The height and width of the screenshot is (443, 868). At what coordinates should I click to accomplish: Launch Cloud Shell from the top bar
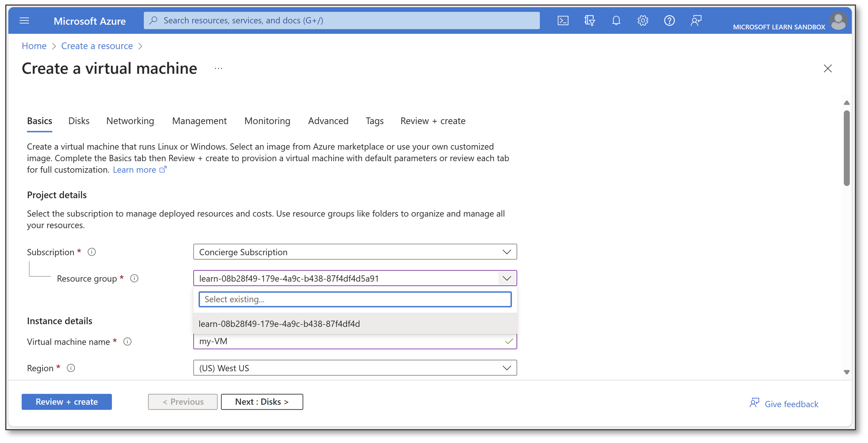pyautogui.click(x=563, y=21)
